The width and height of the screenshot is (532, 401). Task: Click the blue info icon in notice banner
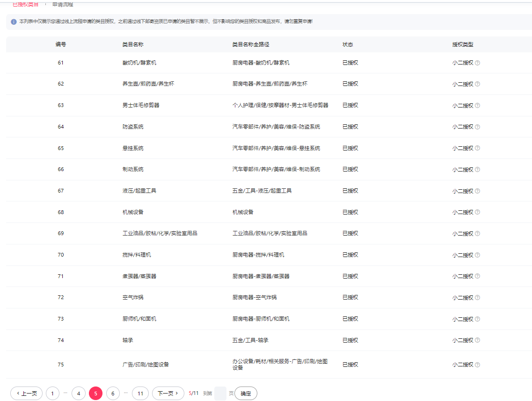(x=14, y=22)
